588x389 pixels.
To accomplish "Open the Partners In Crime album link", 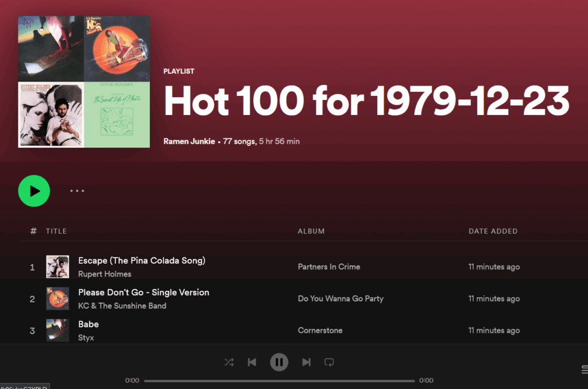I will point(329,267).
